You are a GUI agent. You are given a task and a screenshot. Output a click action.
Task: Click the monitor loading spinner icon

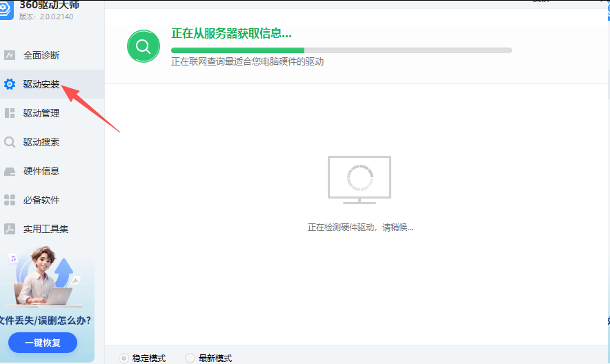tap(360, 179)
